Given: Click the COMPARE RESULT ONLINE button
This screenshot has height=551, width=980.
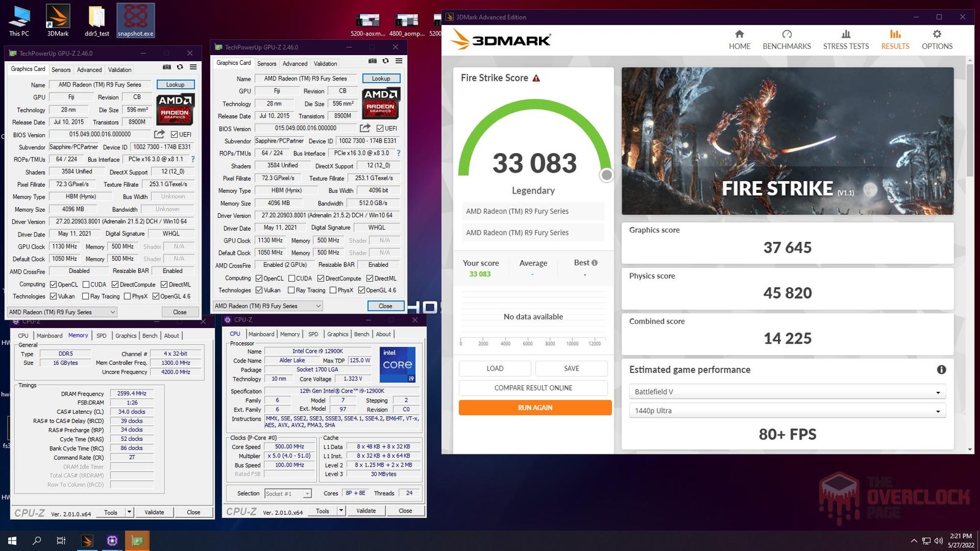Looking at the screenshot, I should click(533, 388).
